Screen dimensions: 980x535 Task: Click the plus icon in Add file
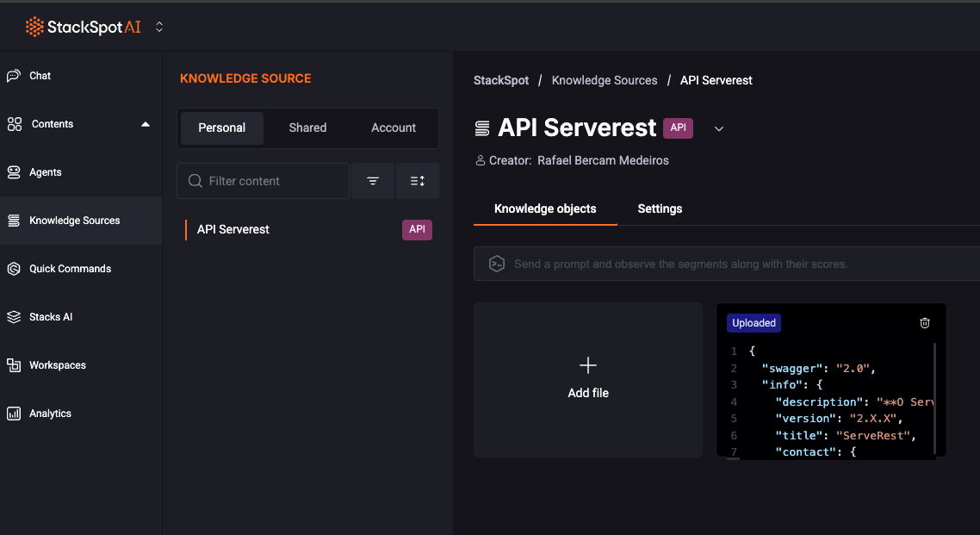(588, 365)
